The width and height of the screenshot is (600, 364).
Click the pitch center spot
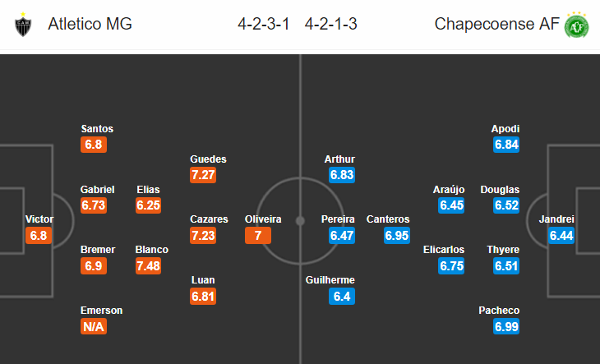(x=300, y=221)
